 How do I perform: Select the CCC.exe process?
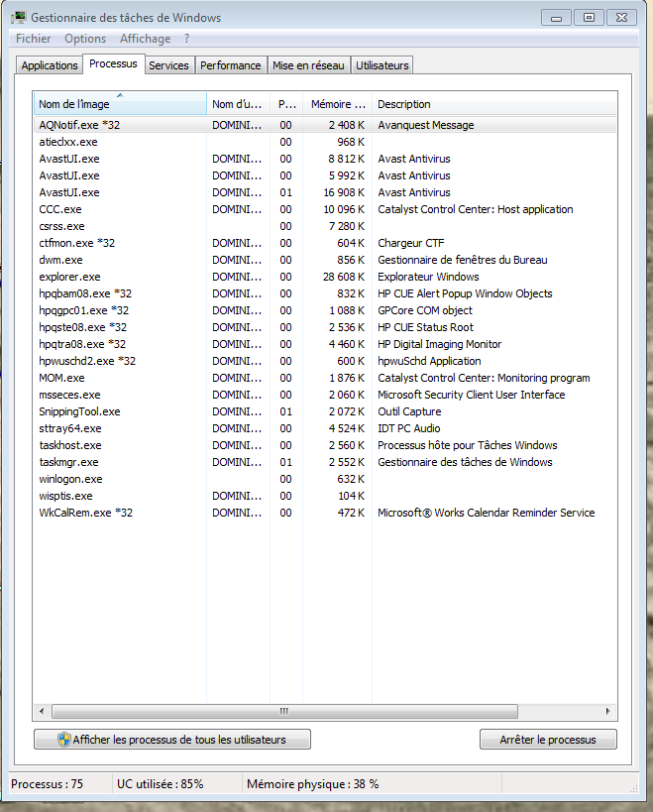325,209
